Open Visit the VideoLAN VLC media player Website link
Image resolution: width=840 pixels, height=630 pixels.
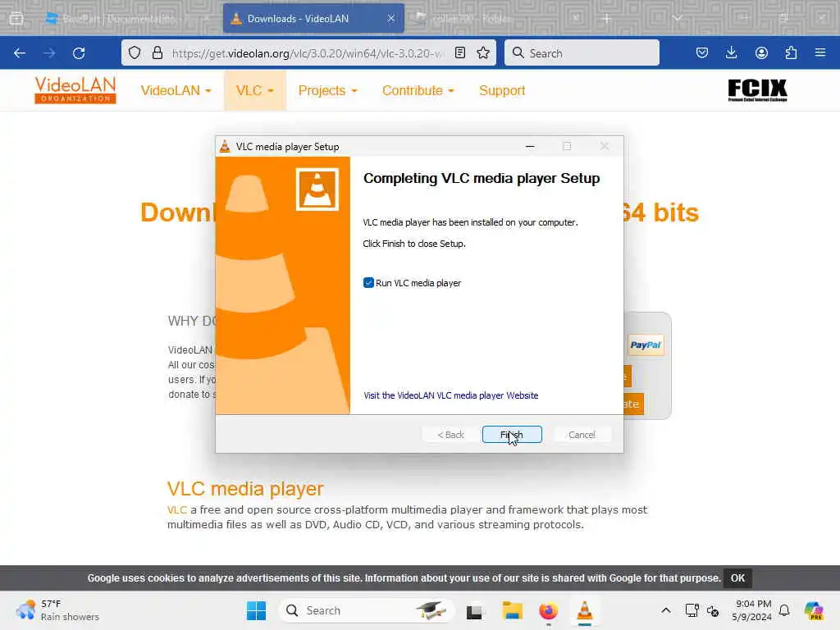click(450, 395)
